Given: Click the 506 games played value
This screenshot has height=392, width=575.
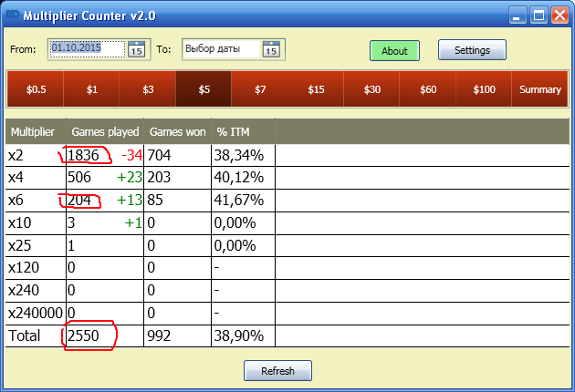Looking at the screenshot, I should 79,178.
